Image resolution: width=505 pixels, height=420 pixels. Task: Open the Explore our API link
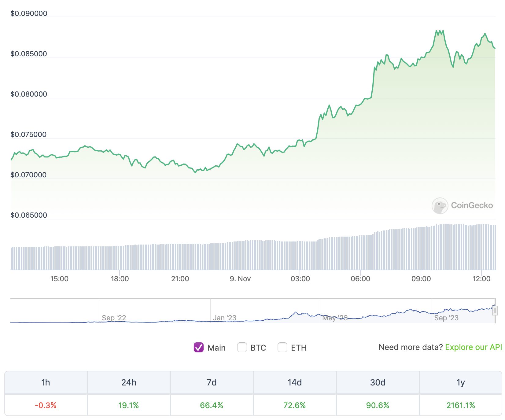coord(474,347)
